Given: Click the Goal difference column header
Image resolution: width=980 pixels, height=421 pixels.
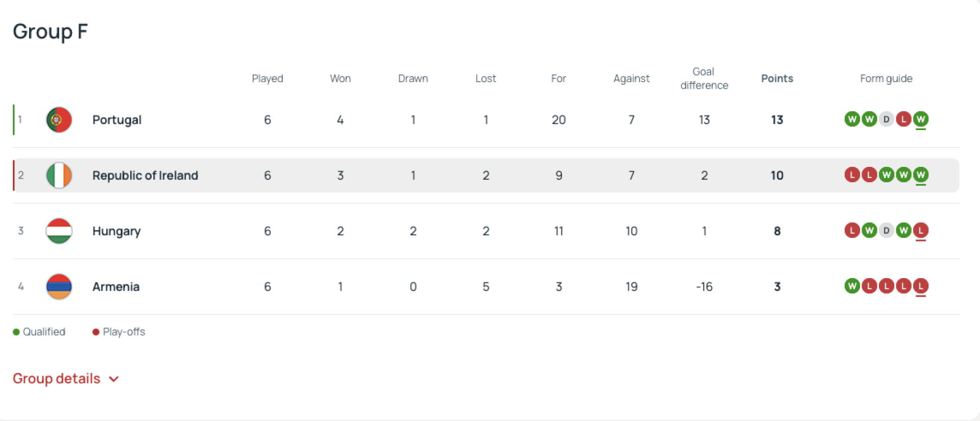Looking at the screenshot, I should [x=704, y=79].
